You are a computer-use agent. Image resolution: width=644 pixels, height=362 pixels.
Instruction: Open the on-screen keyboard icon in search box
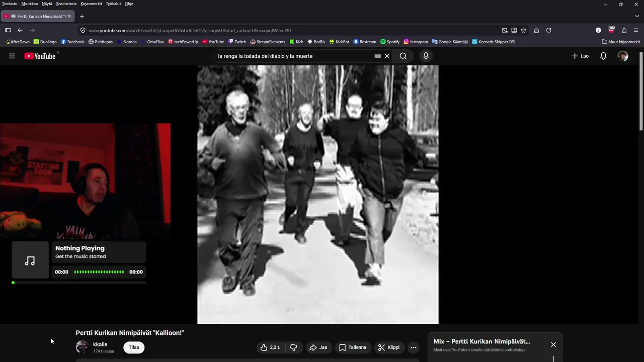(377, 56)
